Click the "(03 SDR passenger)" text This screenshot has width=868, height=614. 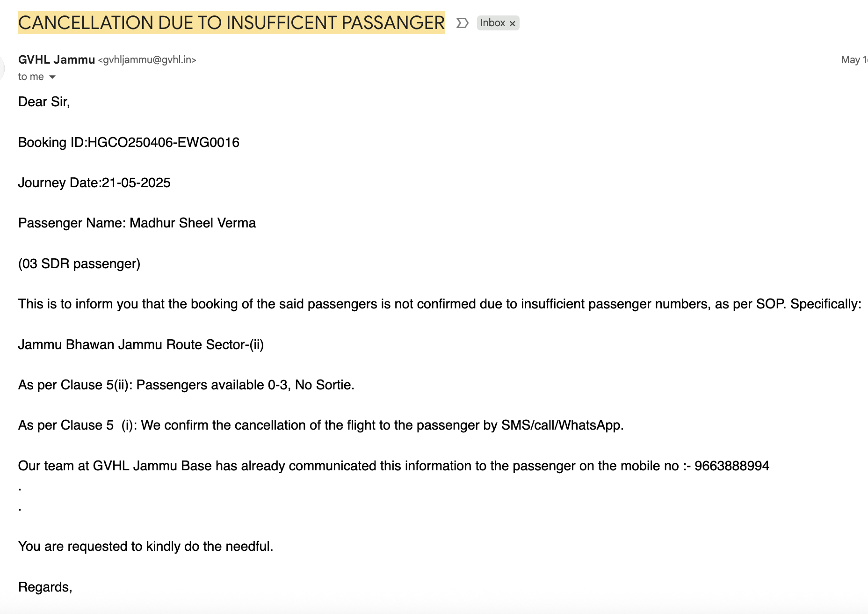79,264
